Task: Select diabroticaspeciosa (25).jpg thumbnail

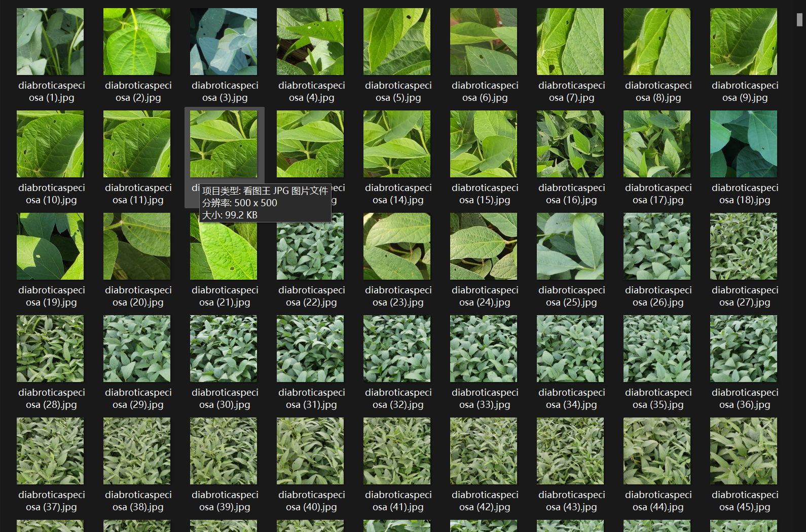Action: point(570,246)
